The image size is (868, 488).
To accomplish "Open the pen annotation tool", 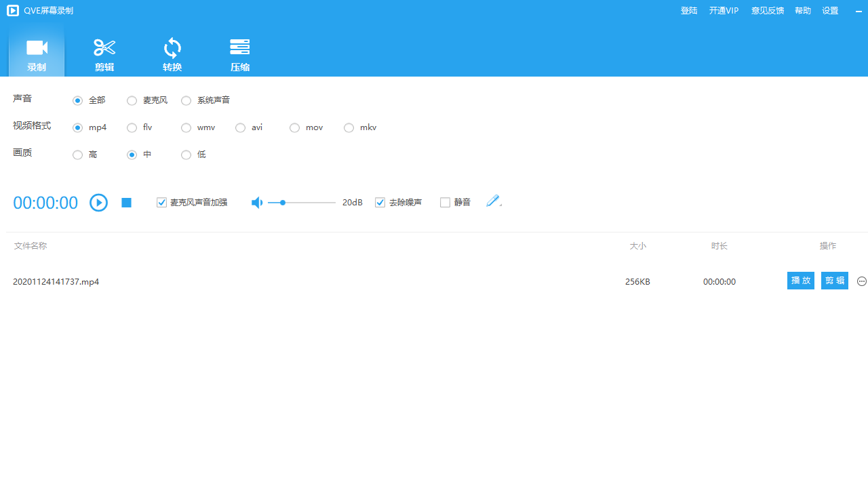I will [x=494, y=201].
